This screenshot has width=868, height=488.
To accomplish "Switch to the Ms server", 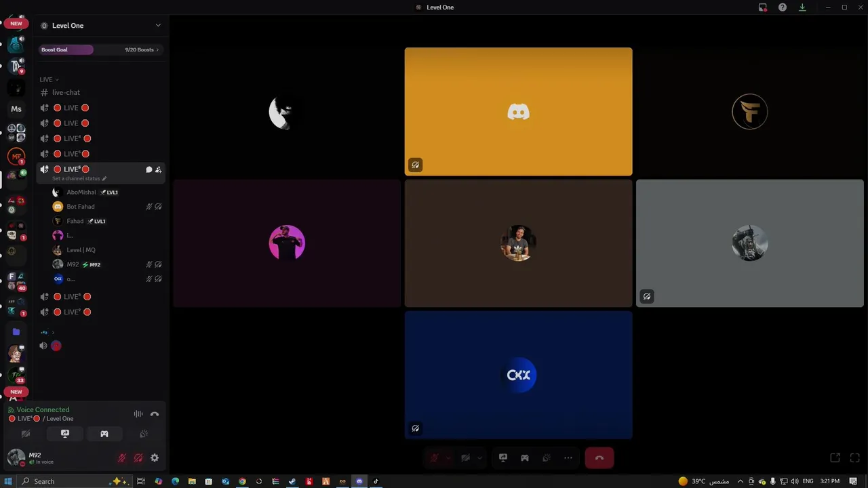I will point(16,109).
